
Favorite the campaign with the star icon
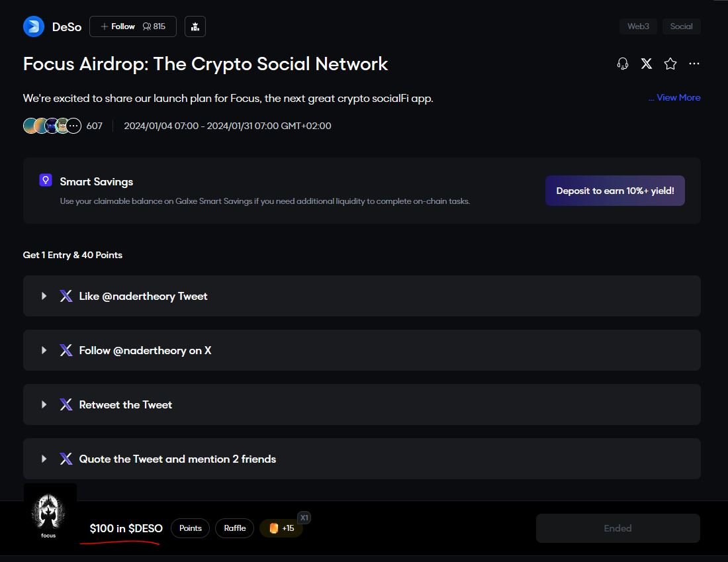pos(670,64)
